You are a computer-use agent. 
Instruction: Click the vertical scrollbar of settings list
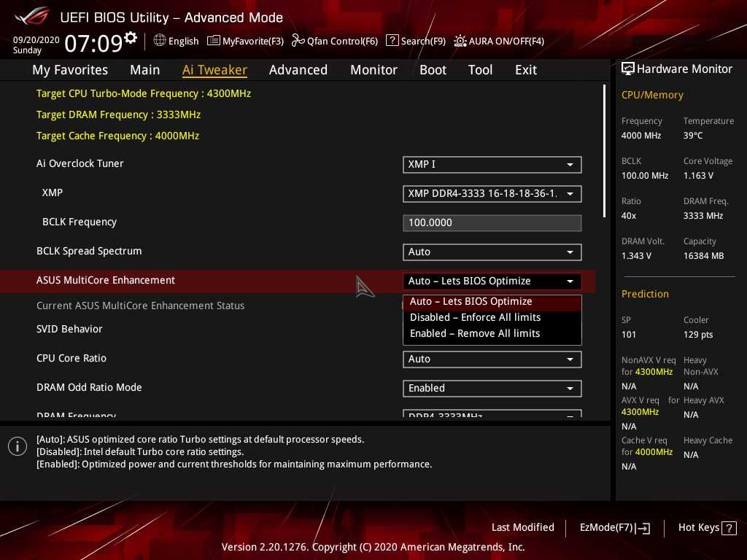[x=604, y=151]
